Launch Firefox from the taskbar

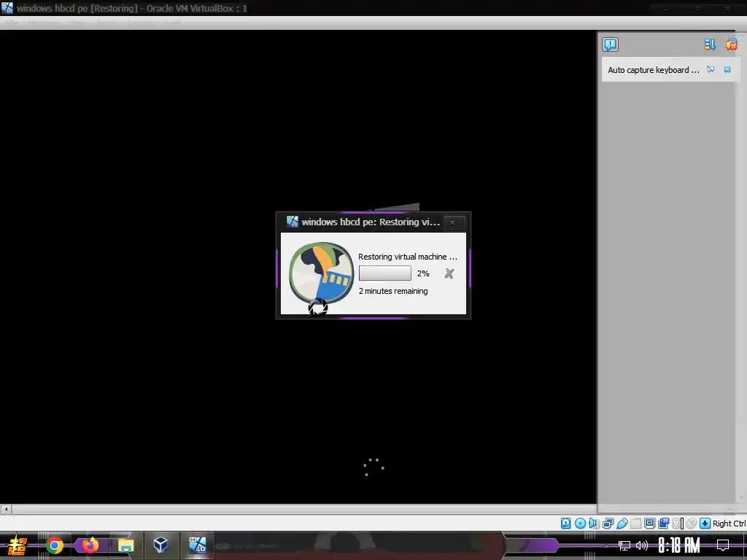[x=90, y=545]
